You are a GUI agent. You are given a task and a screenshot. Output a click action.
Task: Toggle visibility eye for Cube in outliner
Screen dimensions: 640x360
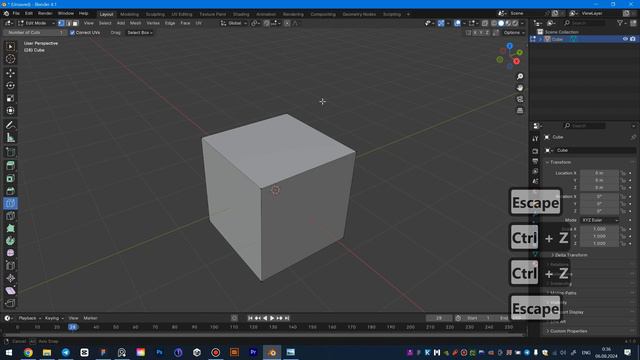point(625,39)
